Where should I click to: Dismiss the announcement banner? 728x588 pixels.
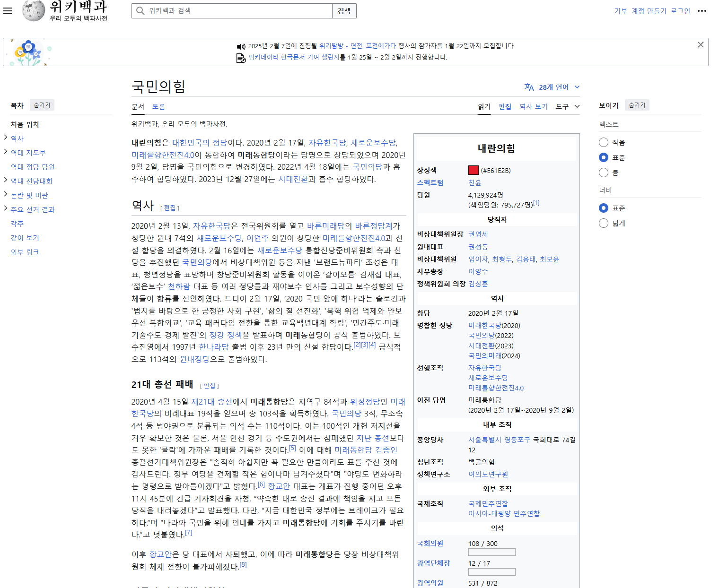click(701, 44)
